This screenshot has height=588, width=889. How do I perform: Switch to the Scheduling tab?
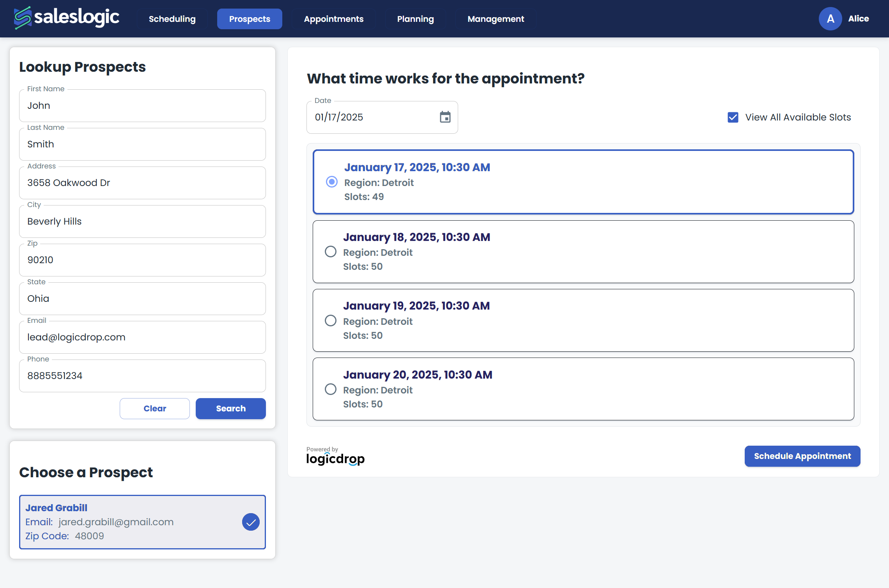click(172, 19)
